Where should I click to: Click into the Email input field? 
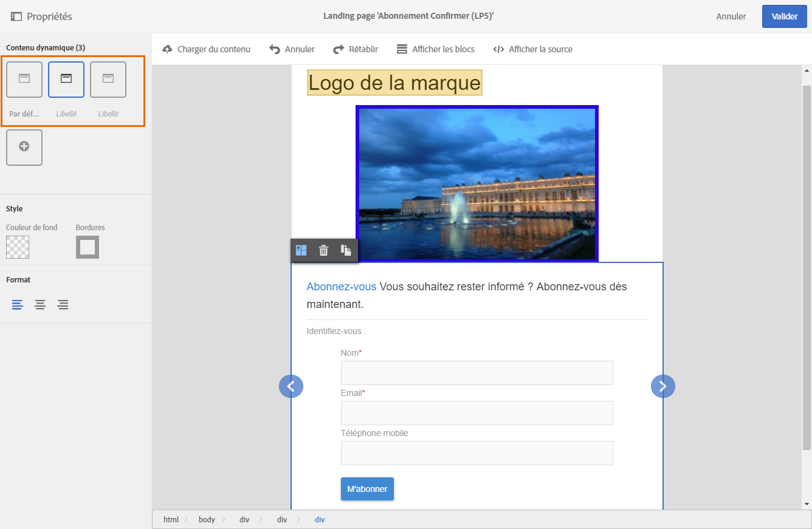pos(477,413)
